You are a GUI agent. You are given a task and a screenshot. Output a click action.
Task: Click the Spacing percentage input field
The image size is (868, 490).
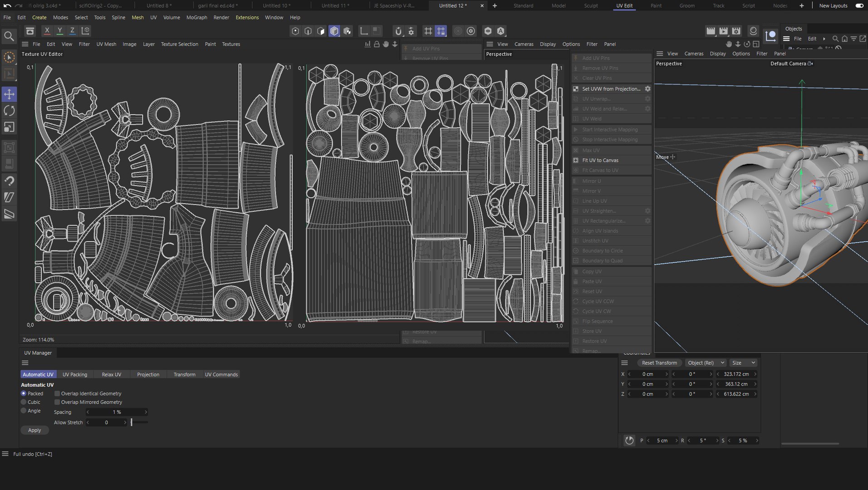[117, 412]
